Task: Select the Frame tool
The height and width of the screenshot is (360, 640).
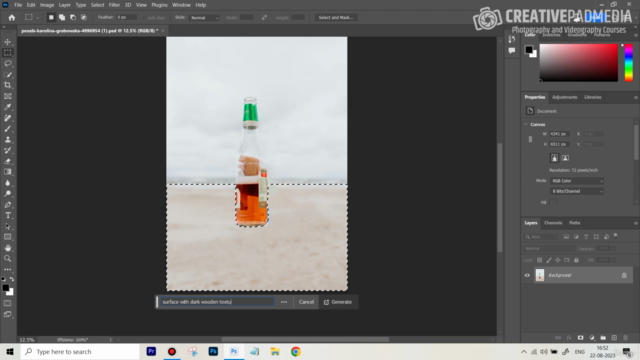Action: (8, 96)
